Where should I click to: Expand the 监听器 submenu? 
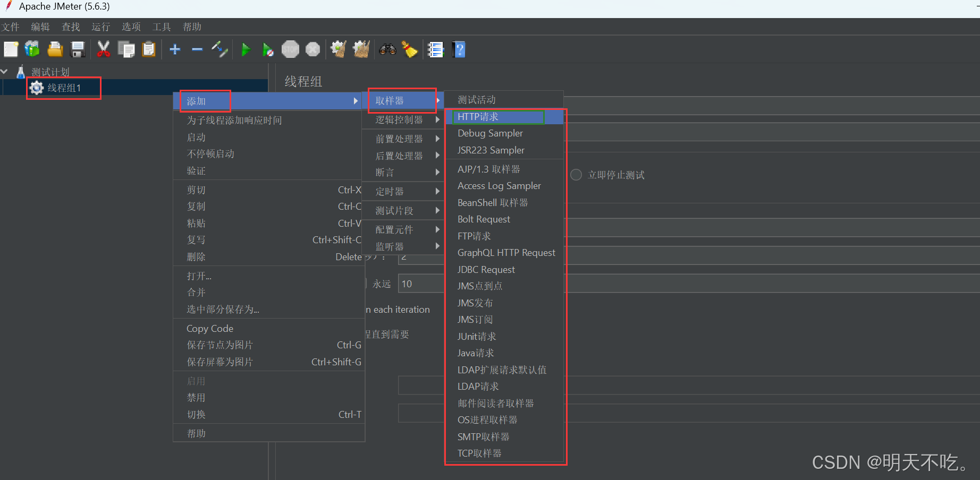click(403, 246)
